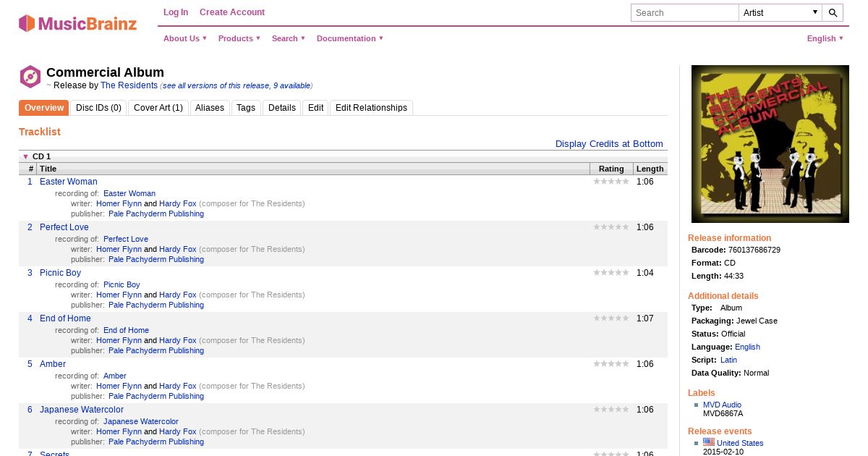Open the MVD Audio label link
Viewport: 868px width, 456px height.
tap(722, 405)
